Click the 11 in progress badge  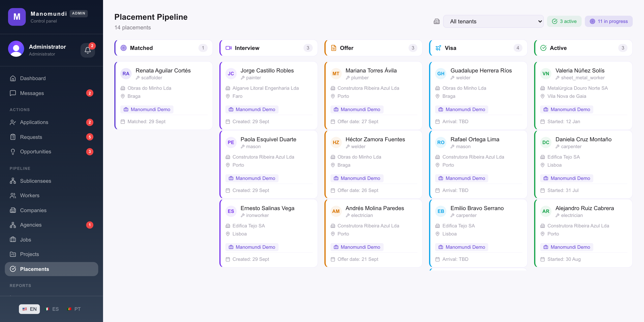609,22
